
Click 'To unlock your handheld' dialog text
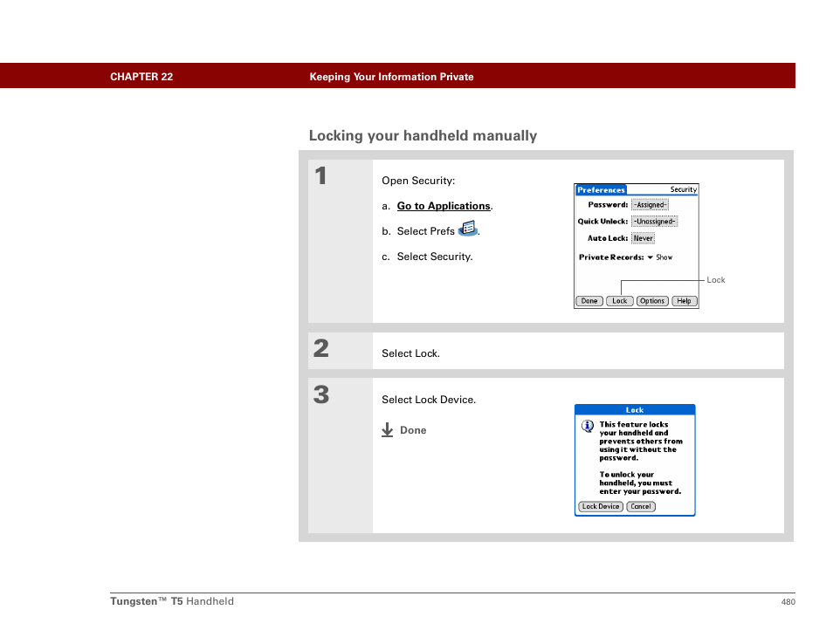(x=640, y=483)
